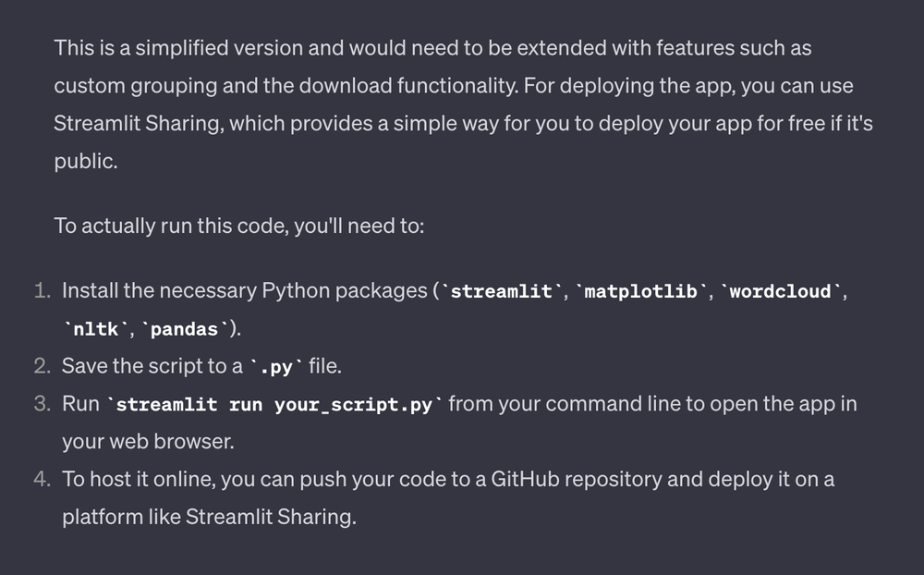Click list number 3 marker
This screenshot has height=575, width=924.
click(42, 404)
